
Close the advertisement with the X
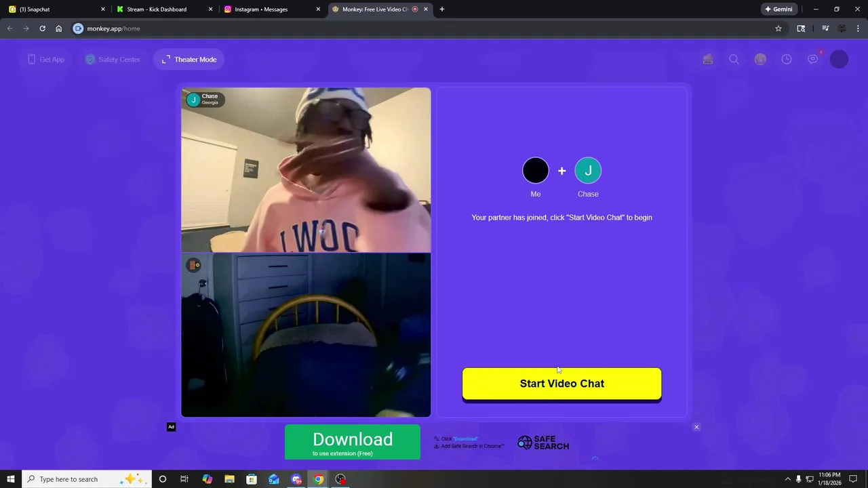click(696, 427)
